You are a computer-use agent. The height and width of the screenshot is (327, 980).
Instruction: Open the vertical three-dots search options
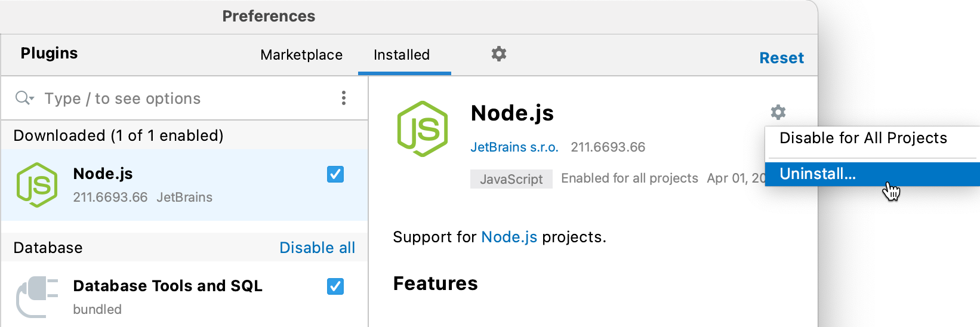pos(344,98)
